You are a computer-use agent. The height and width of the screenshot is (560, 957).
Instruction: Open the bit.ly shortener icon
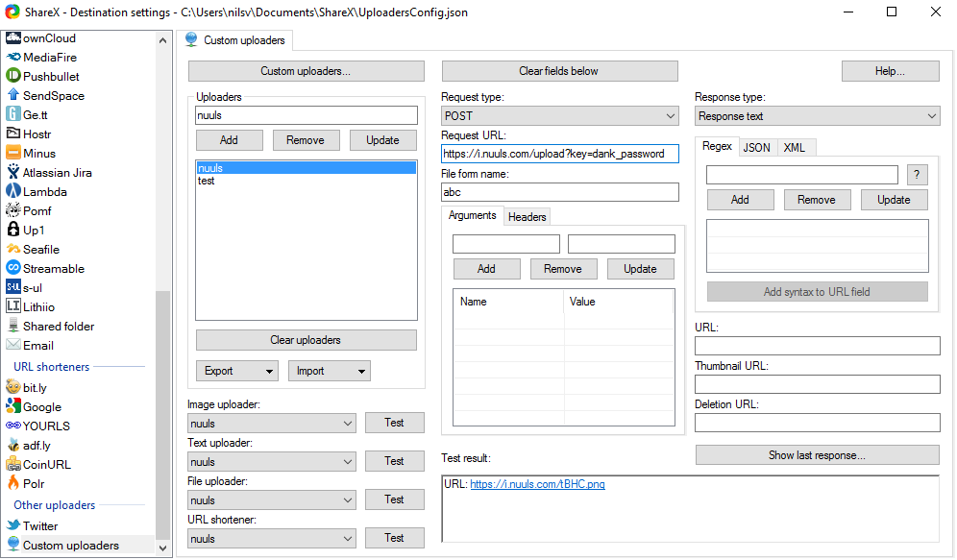coord(12,387)
